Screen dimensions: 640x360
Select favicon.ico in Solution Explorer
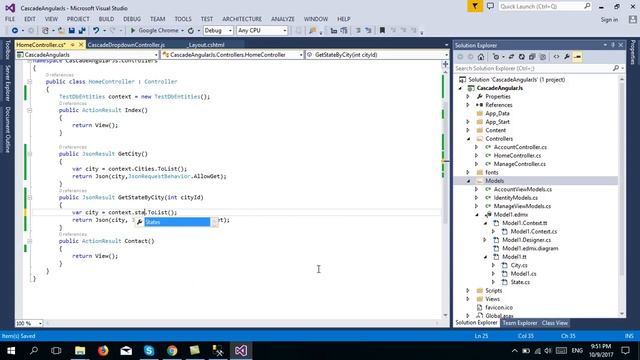click(499, 307)
